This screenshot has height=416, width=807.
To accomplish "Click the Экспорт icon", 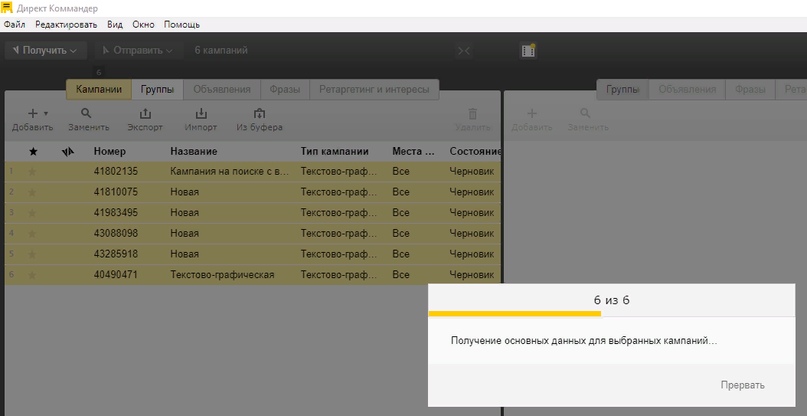I will click(x=145, y=113).
